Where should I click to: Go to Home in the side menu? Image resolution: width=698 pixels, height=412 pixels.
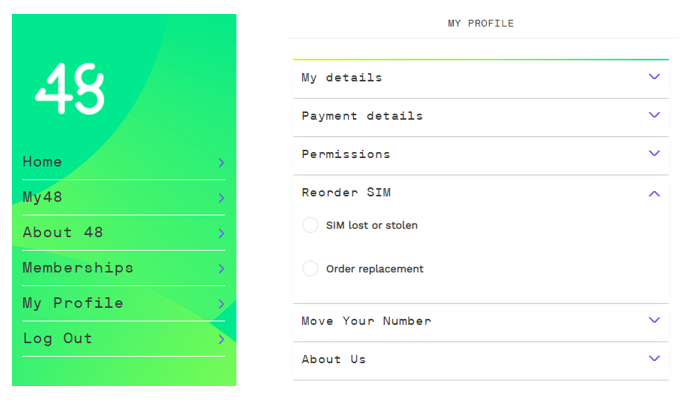pyautogui.click(x=42, y=162)
